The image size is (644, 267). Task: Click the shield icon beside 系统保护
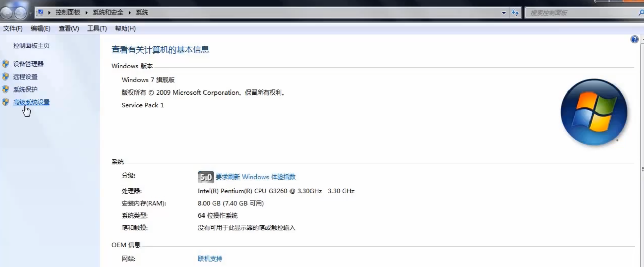click(x=5, y=89)
